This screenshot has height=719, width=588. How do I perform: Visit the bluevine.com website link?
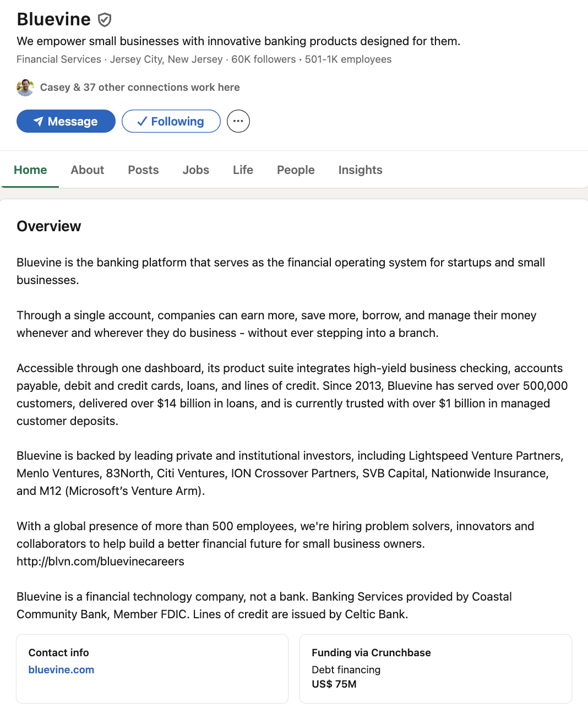click(61, 670)
